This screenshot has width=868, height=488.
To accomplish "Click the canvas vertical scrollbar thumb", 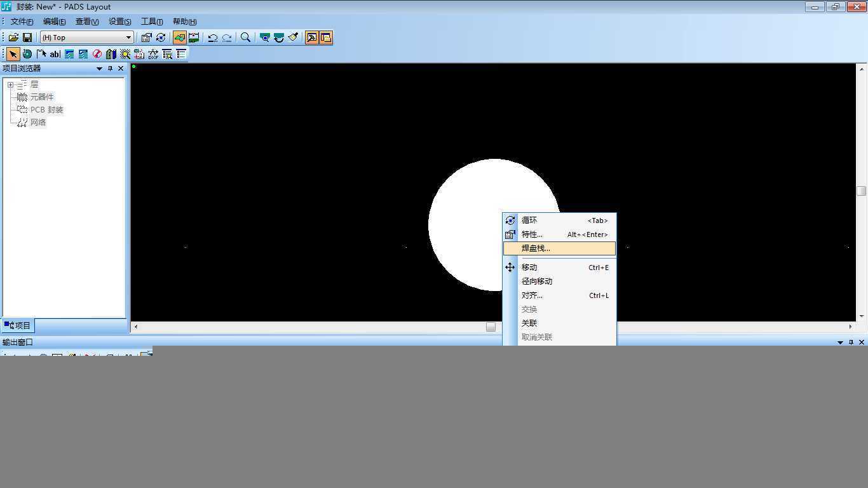I will [862, 191].
